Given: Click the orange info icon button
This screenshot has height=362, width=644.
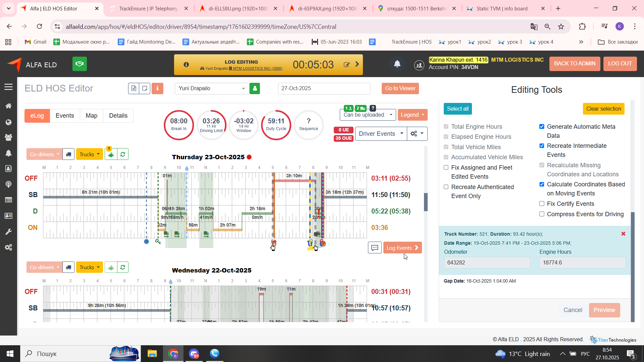Looking at the screenshot, I should click(x=157, y=88).
